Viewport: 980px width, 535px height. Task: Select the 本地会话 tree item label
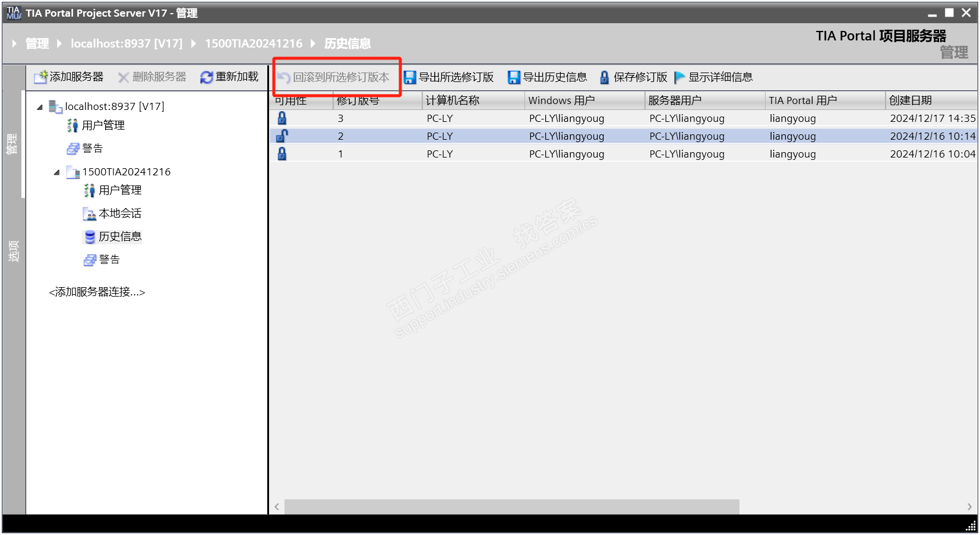[120, 213]
